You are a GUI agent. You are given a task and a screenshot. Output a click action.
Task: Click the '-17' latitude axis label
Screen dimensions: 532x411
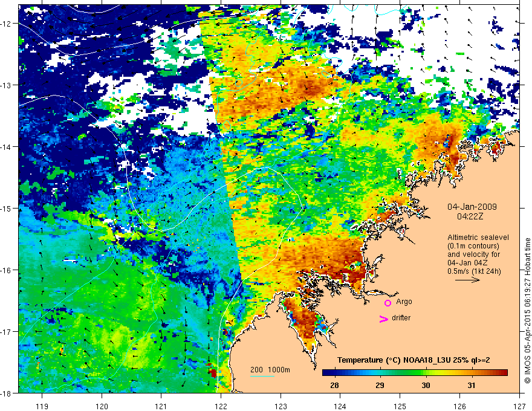6,331
